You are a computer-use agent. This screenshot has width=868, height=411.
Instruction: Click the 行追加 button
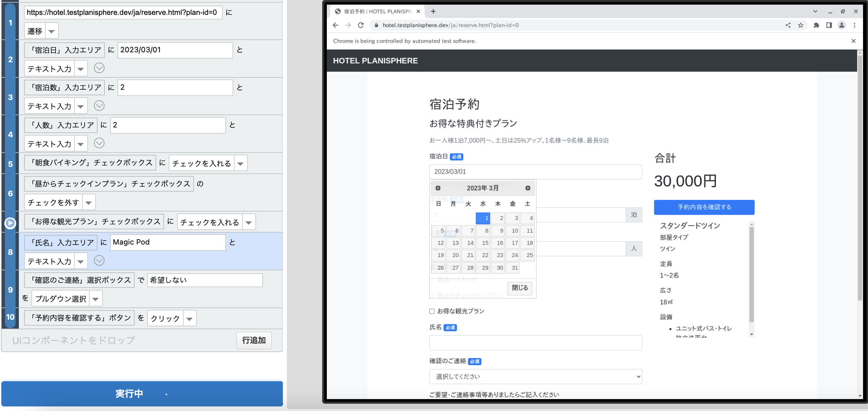pos(254,340)
